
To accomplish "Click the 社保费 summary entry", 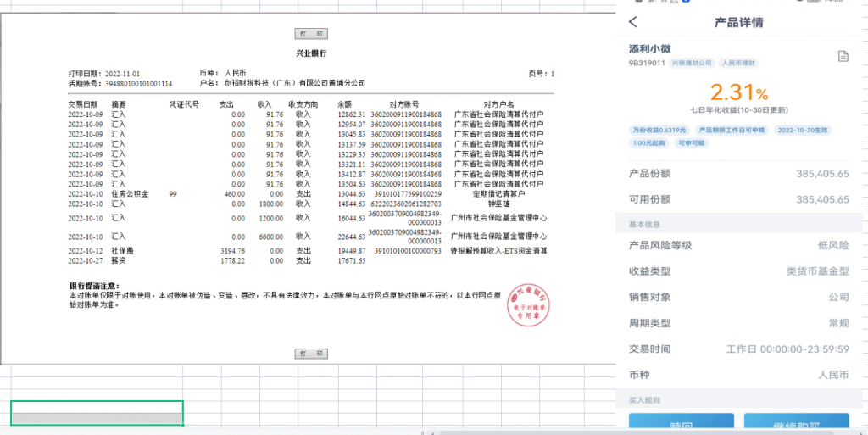I will [122, 251].
